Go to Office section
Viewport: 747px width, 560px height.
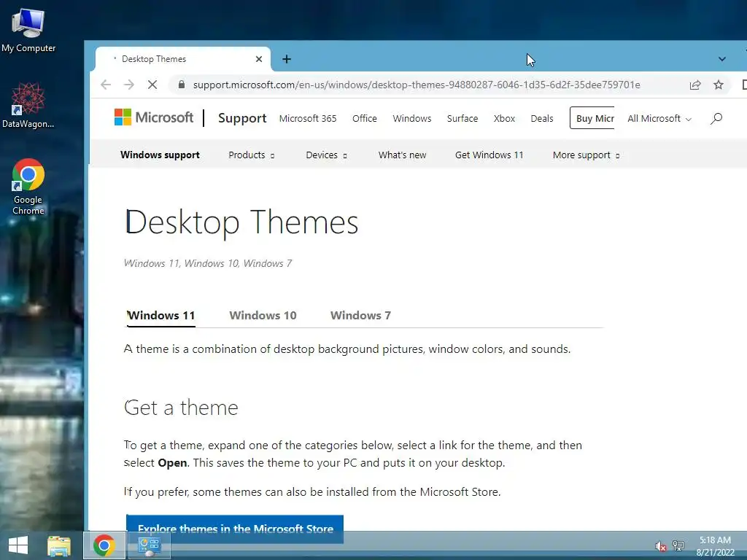coord(365,119)
